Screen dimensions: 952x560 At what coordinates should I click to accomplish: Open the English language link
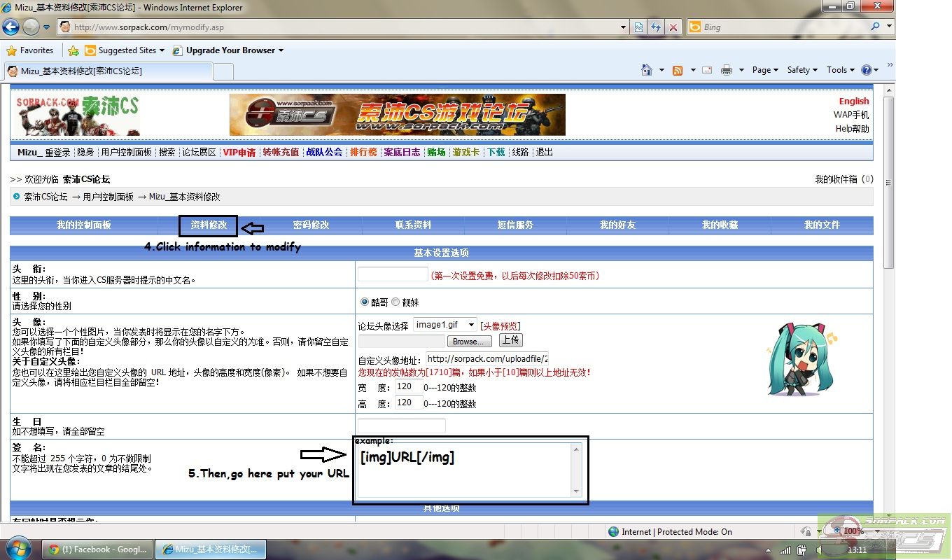click(853, 101)
